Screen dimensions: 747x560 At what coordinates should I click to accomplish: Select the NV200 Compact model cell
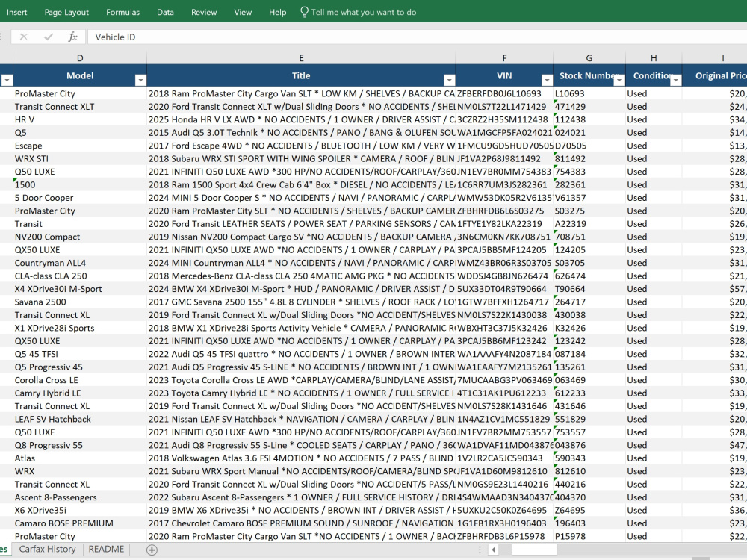click(x=80, y=237)
